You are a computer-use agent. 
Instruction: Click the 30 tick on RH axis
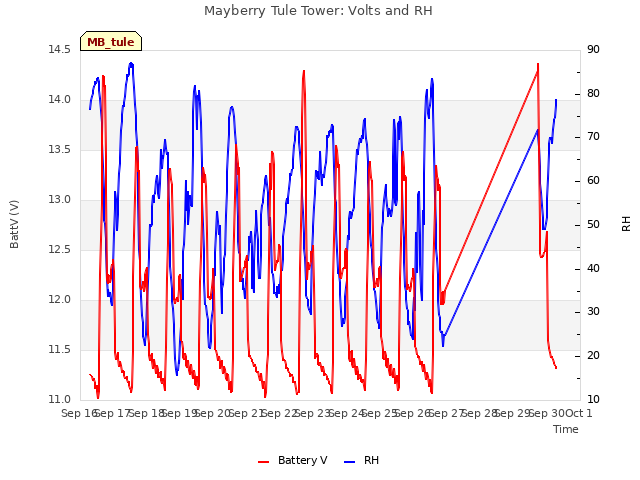pyautogui.click(x=593, y=312)
